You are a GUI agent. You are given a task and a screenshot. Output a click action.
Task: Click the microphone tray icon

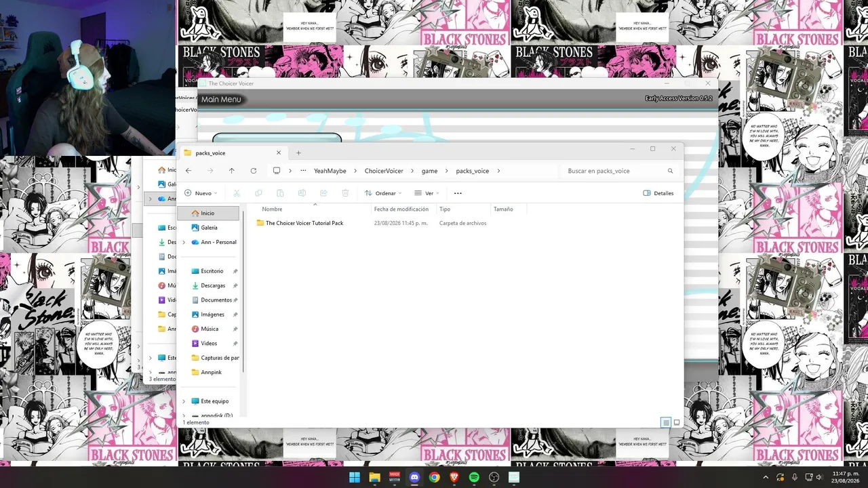tap(795, 477)
